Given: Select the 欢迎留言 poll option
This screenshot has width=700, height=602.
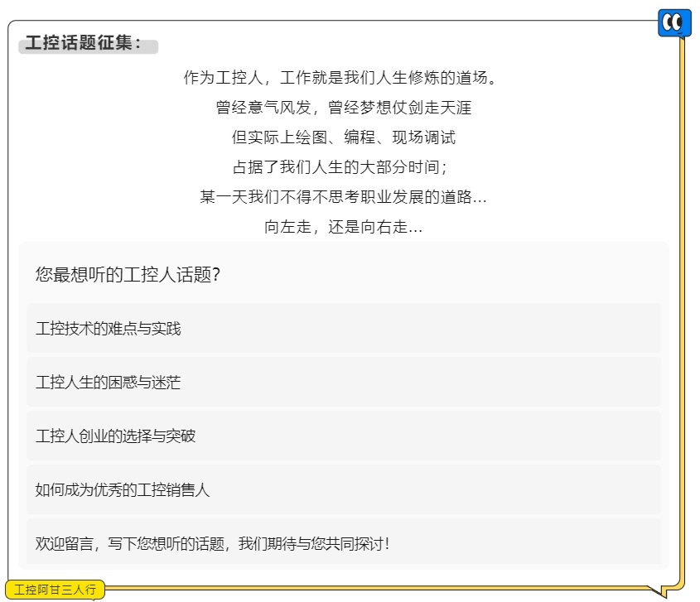Looking at the screenshot, I should click(344, 543).
